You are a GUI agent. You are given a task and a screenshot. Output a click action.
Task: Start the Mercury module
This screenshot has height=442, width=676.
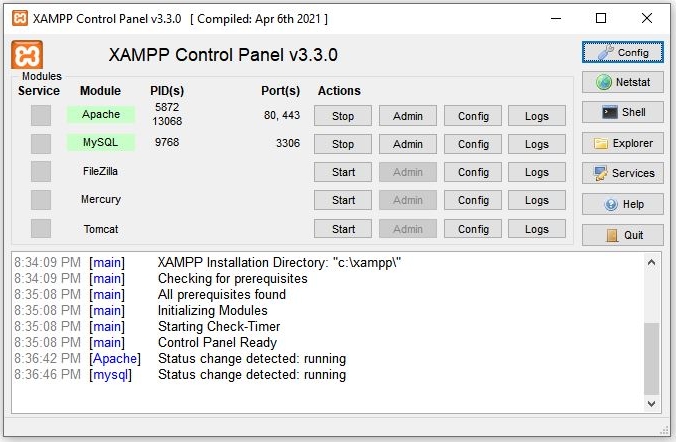pyautogui.click(x=343, y=200)
